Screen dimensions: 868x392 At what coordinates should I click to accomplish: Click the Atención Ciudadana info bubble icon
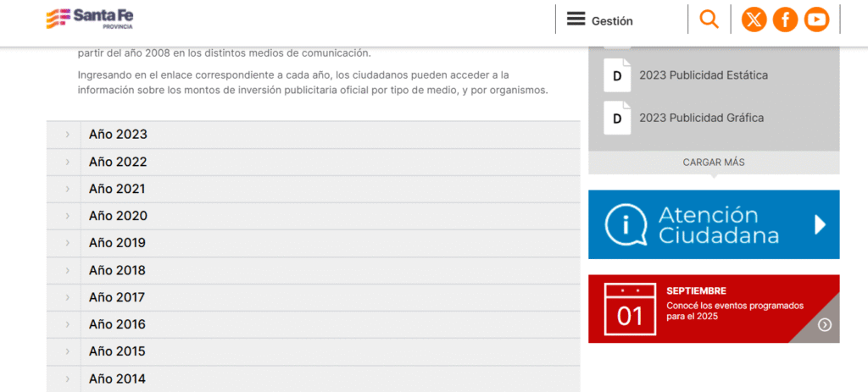pos(626,224)
